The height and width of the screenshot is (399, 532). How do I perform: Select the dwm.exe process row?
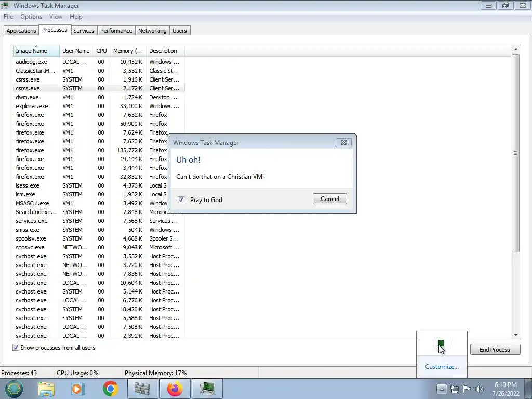99,97
